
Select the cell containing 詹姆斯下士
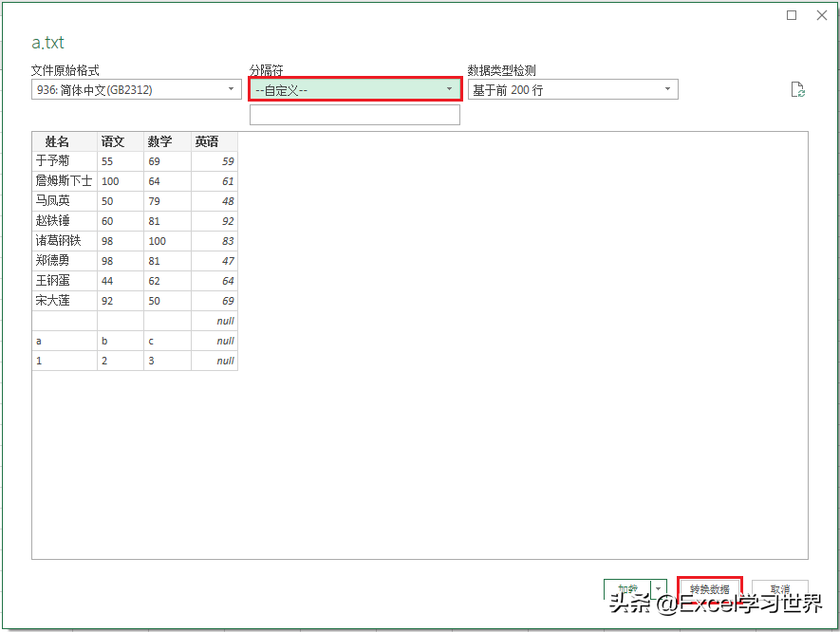[63, 180]
